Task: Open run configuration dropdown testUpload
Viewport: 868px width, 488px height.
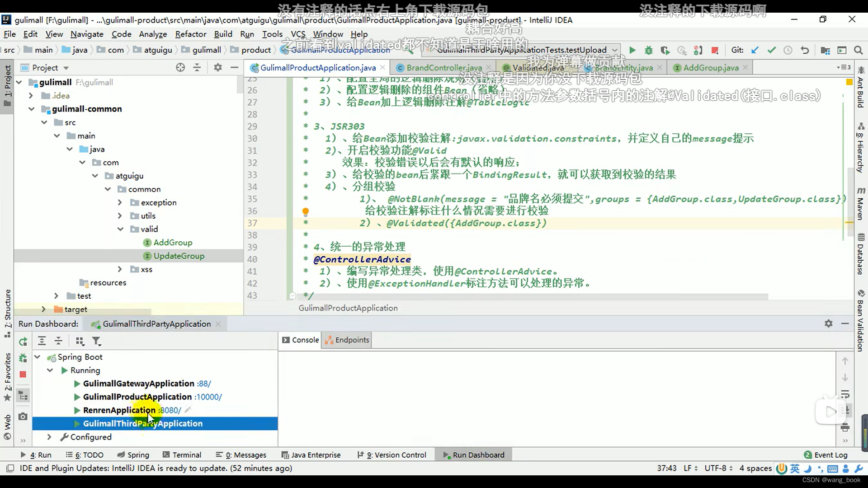Action: point(521,50)
